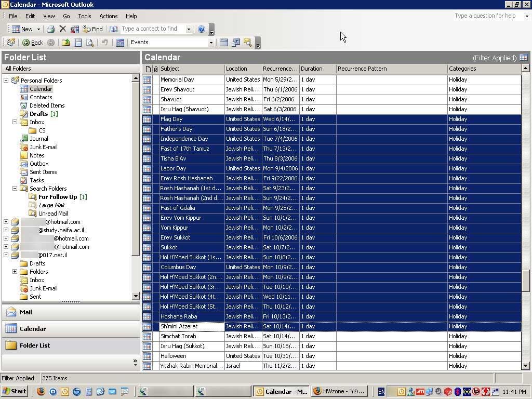Click the Mail navigation pane button
The image size is (532, 399).
click(x=71, y=312)
